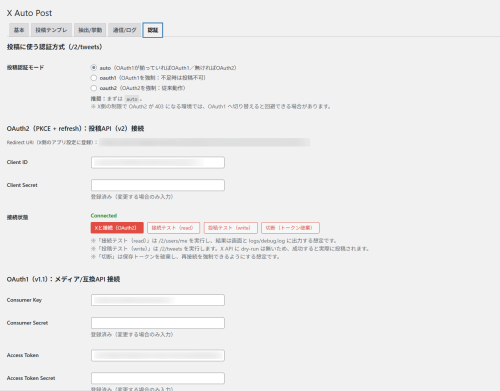Select the 通信/ログ tab
The width and height of the screenshot is (500, 391).
pyautogui.click(x=125, y=30)
